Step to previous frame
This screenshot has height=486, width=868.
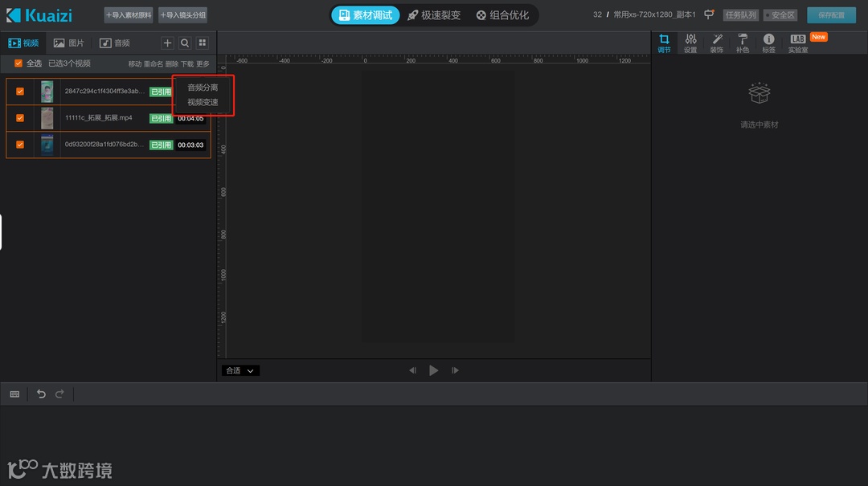(412, 370)
